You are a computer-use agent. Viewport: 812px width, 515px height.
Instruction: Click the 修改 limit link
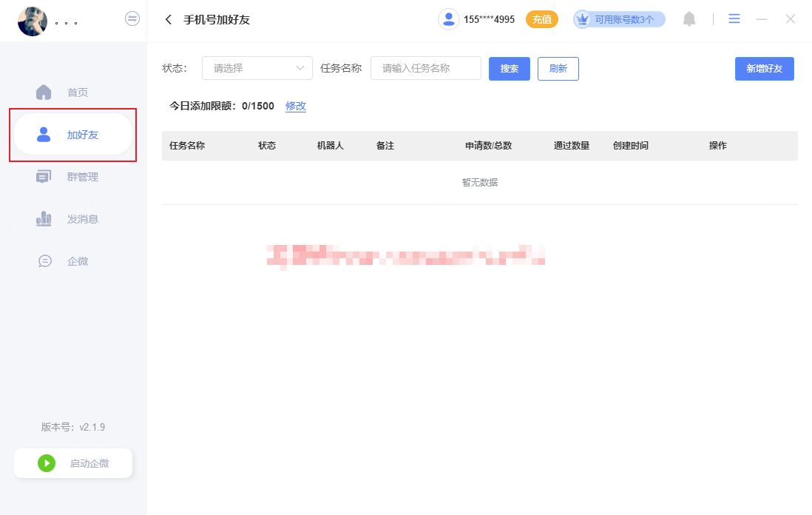point(296,106)
